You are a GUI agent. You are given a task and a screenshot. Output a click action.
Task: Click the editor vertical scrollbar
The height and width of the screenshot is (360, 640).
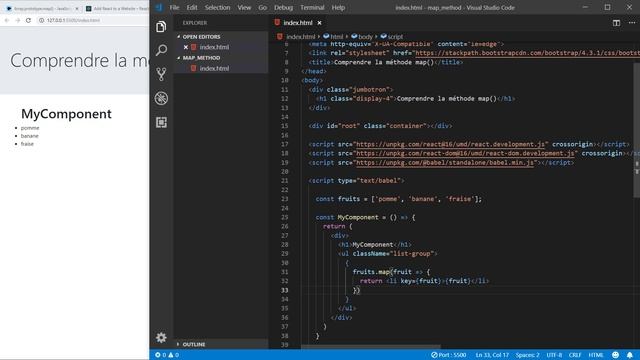pyautogui.click(x=637, y=130)
